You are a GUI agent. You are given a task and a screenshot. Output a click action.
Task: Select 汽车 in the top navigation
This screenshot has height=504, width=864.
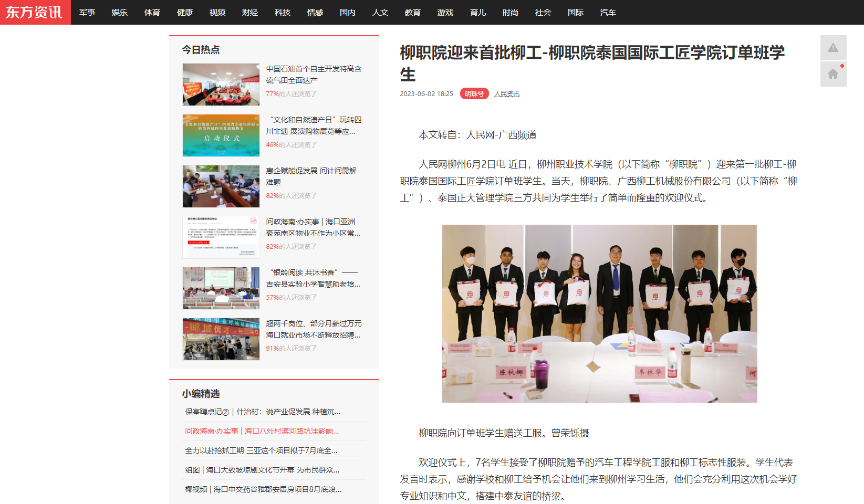pos(608,13)
